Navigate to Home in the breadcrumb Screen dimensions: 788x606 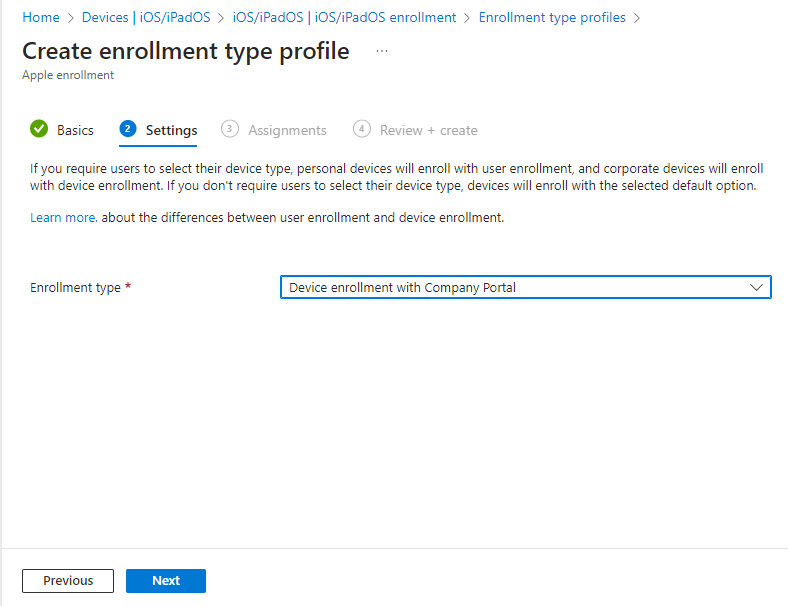pyautogui.click(x=41, y=17)
